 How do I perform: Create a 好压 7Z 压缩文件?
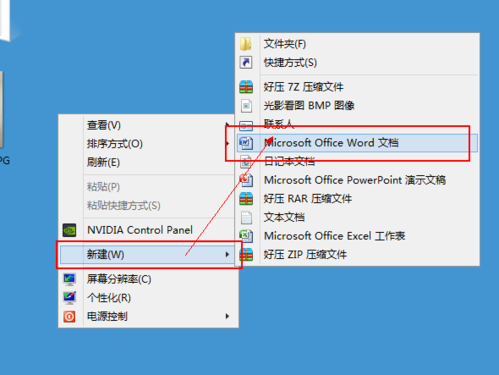click(x=357, y=87)
